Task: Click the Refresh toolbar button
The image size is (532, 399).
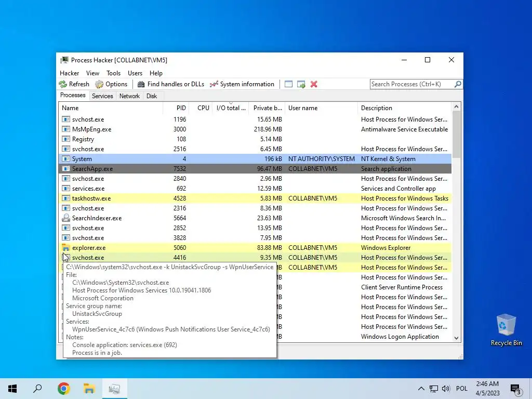Action: [x=74, y=84]
